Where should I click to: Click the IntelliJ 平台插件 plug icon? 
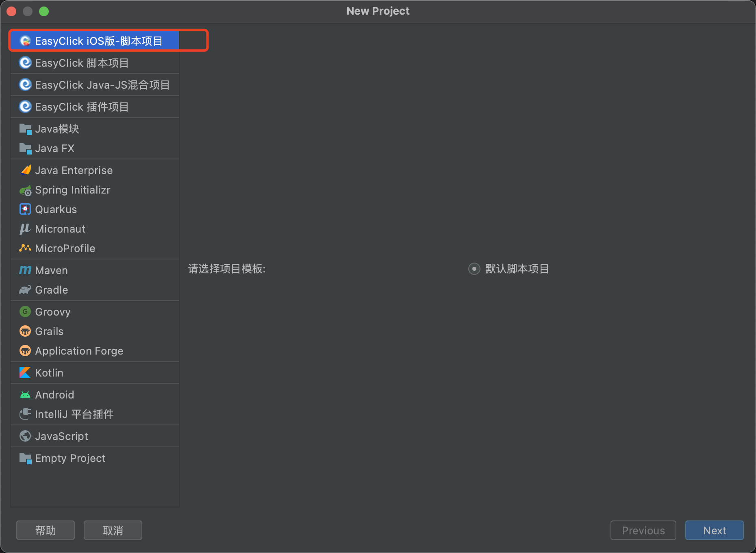[25, 414]
